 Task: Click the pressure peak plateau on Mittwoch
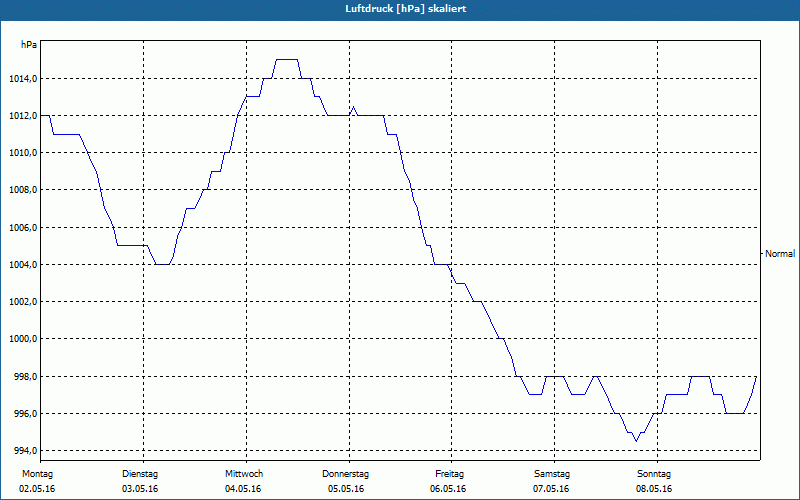point(287,60)
